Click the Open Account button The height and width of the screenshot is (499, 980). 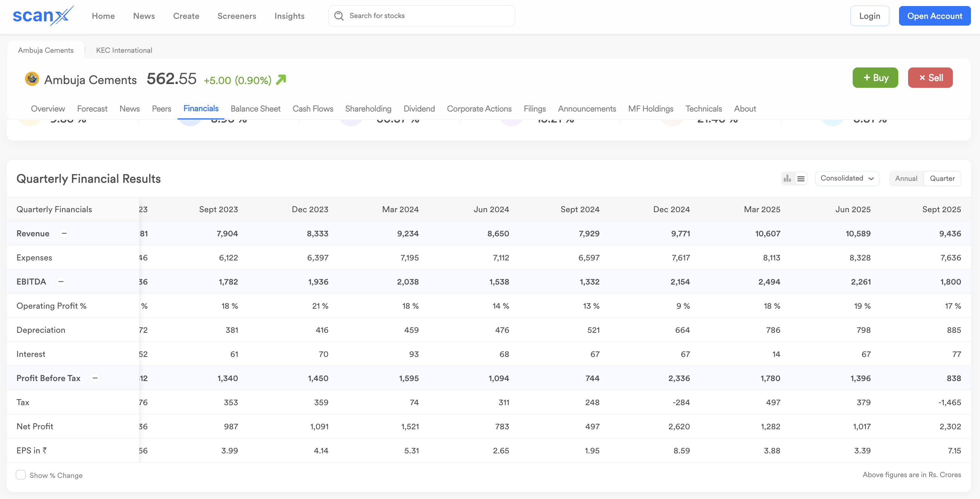(934, 16)
